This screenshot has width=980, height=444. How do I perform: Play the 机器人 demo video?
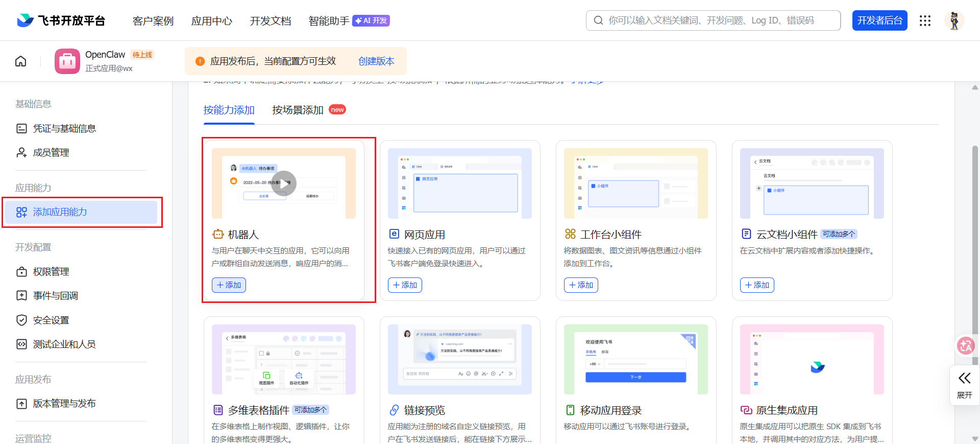tap(284, 183)
